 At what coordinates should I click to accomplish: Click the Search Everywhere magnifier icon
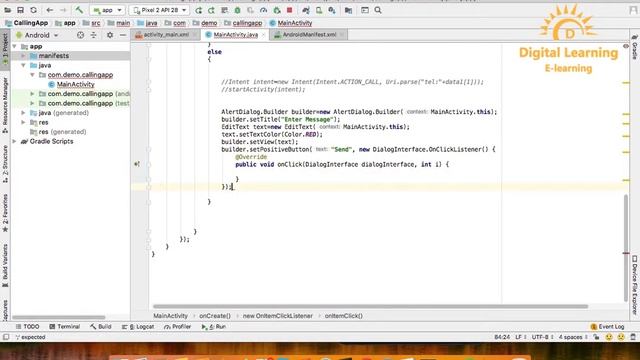(x=378, y=10)
